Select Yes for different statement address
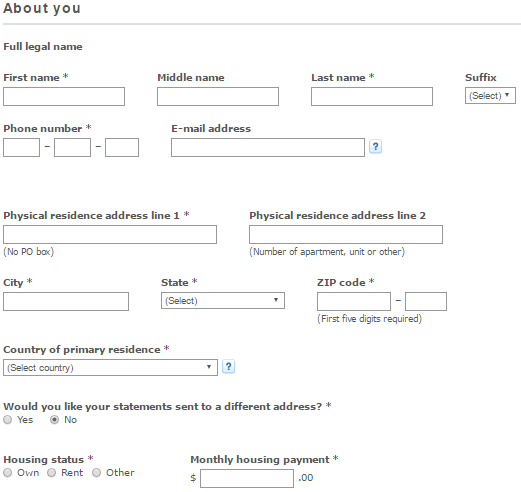521x492 pixels. (x=8, y=420)
